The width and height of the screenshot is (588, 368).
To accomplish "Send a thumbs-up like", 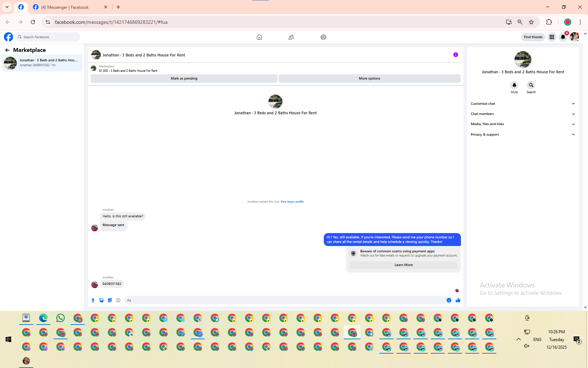I will (x=458, y=300).
